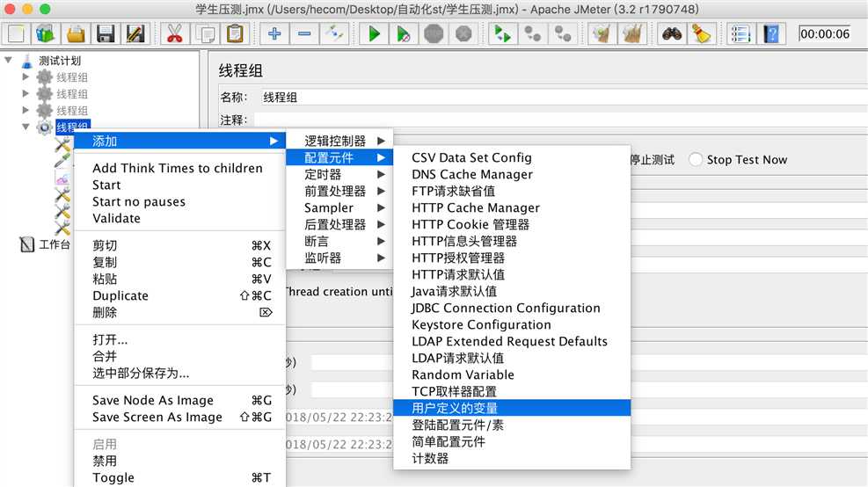The width and height of the screenshot is (868, 487).
Task: Click the New test plan icon
Action: (16, 33)
